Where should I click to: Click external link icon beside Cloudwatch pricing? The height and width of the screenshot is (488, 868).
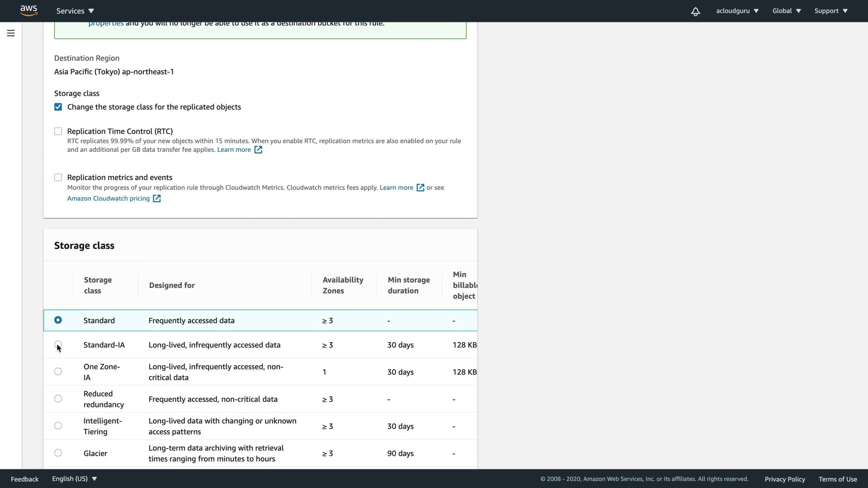157,198
